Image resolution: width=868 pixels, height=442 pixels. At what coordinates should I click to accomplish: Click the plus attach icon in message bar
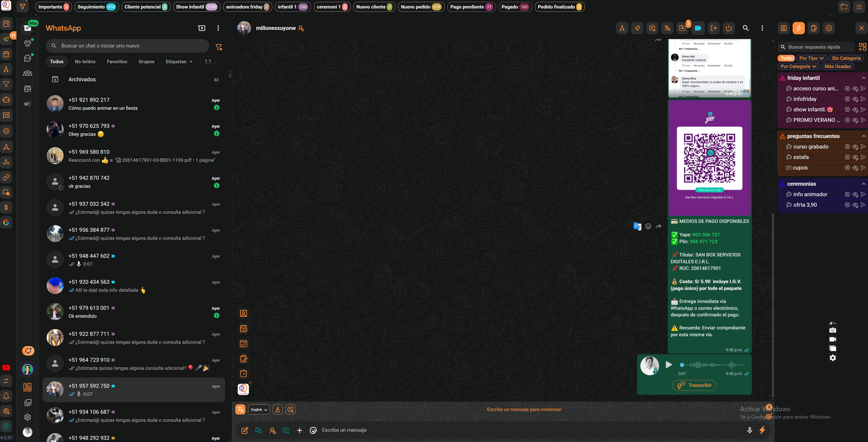coord(299,430)
